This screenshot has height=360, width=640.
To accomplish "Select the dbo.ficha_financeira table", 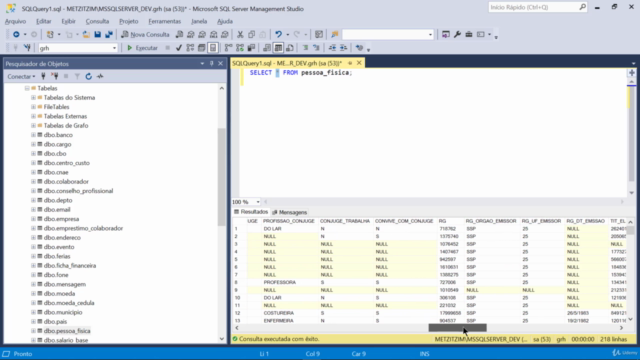I will coord(70,266).
